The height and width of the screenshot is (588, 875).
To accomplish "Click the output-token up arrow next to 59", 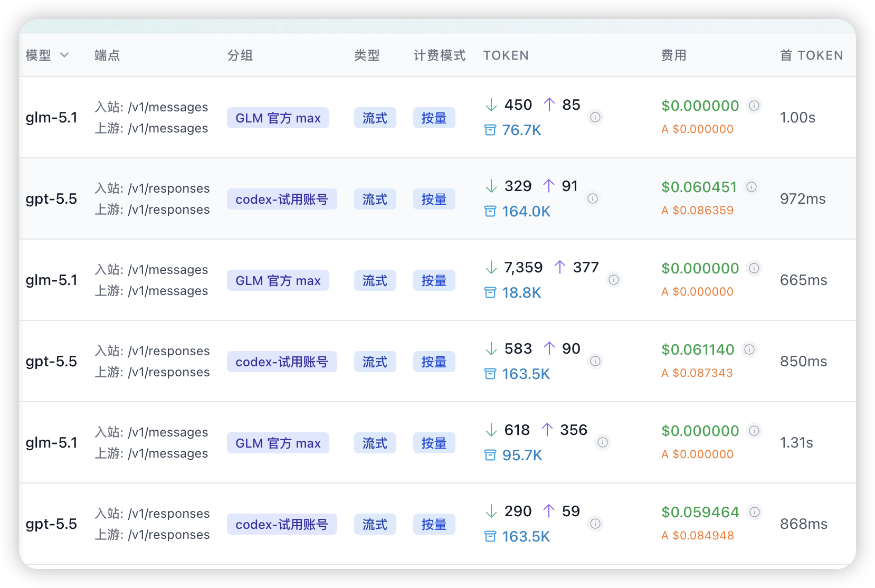I will click(549, 511).
